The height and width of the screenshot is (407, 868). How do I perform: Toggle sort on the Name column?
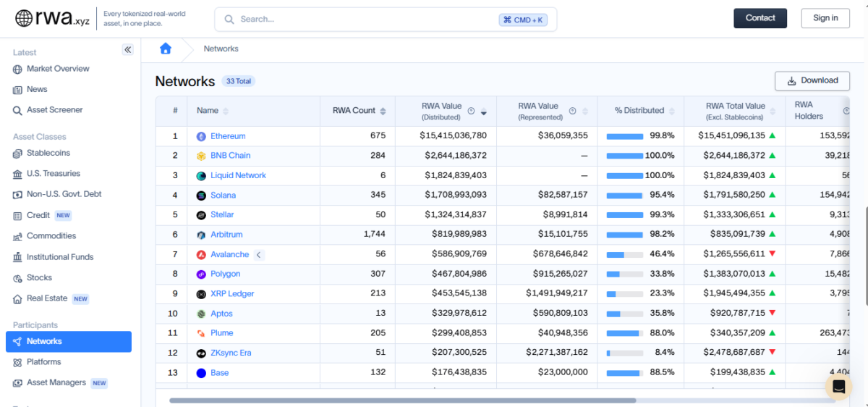point(226,111)
